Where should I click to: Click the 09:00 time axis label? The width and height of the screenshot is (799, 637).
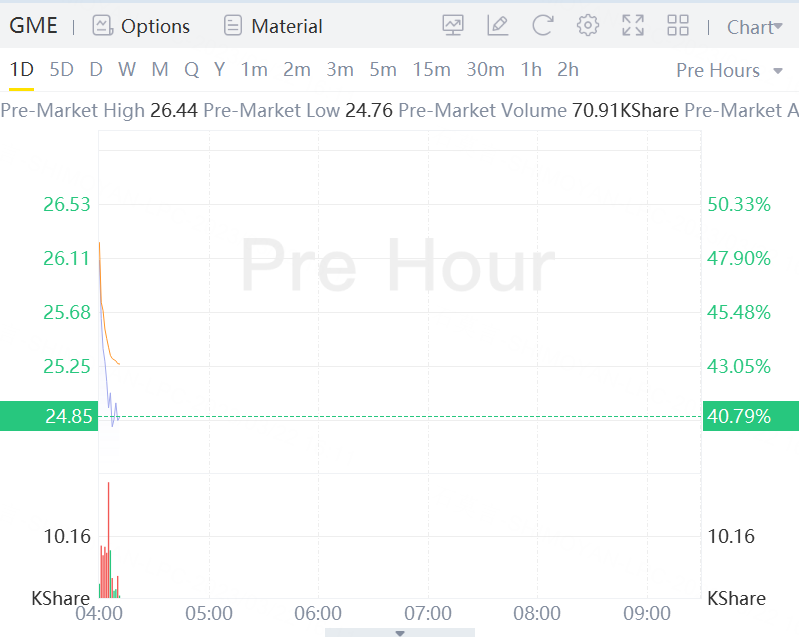click(x=647, y=613)
